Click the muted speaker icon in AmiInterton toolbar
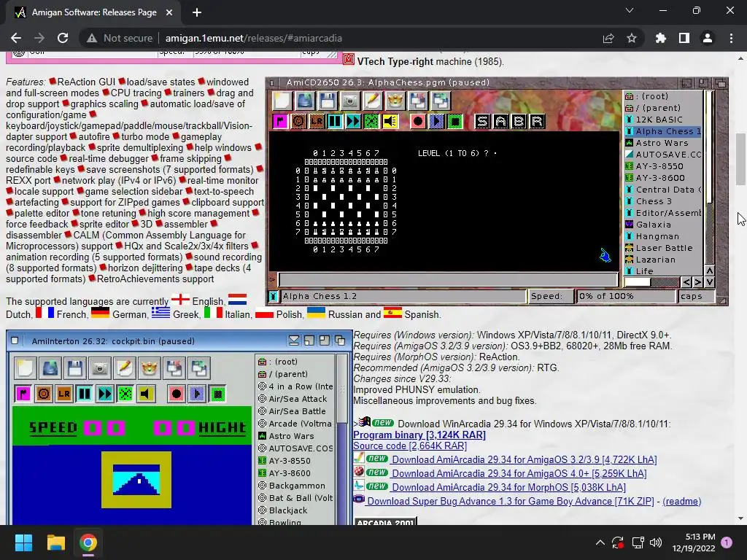 (146, 394)
